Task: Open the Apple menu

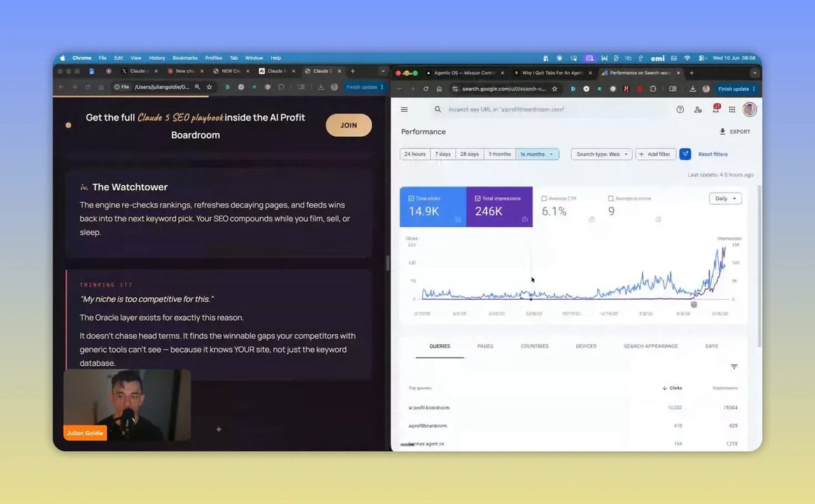Action: point(62,58)
